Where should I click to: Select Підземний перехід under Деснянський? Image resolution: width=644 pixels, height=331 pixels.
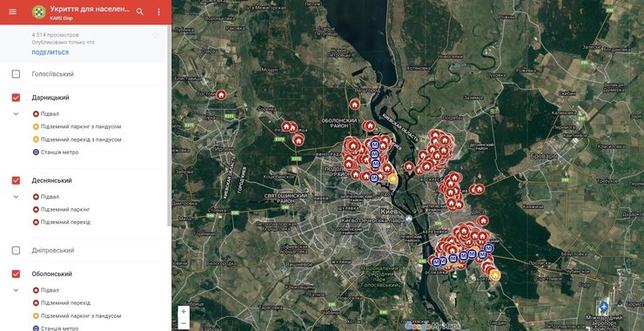click(61, 222)
